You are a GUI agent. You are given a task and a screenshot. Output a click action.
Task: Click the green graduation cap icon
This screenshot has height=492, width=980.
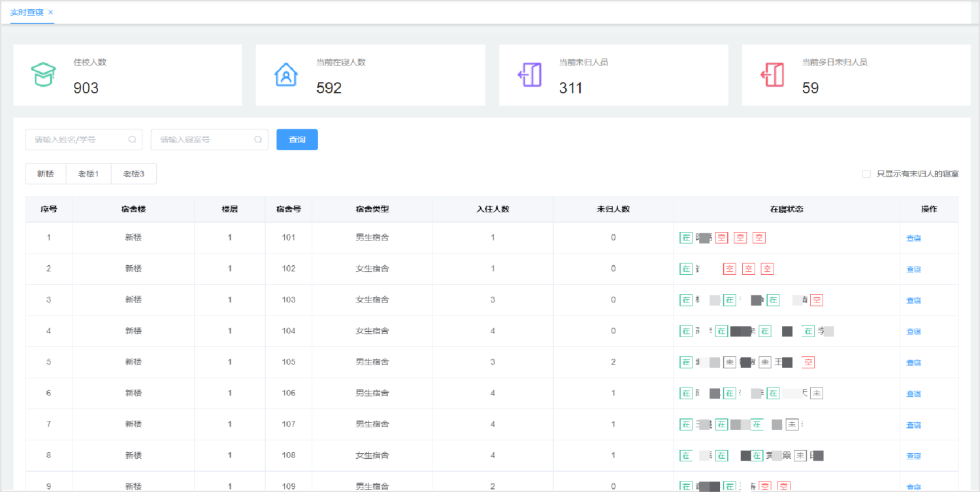(44, 74)
